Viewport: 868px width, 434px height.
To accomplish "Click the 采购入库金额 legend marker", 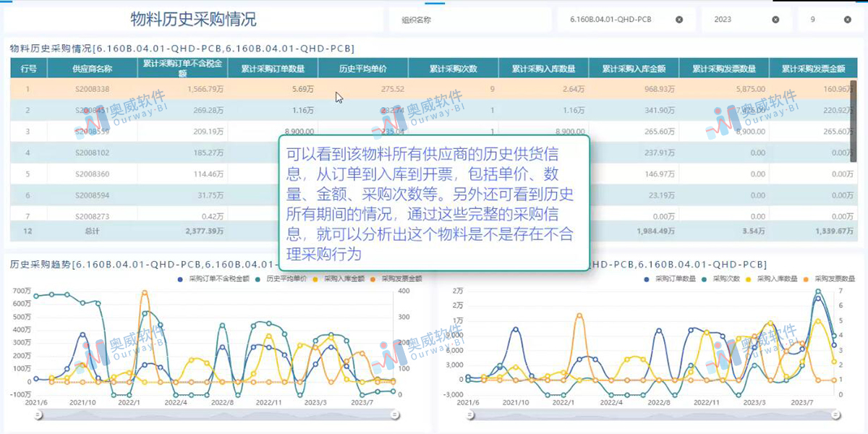I will (x=313, y=278).
